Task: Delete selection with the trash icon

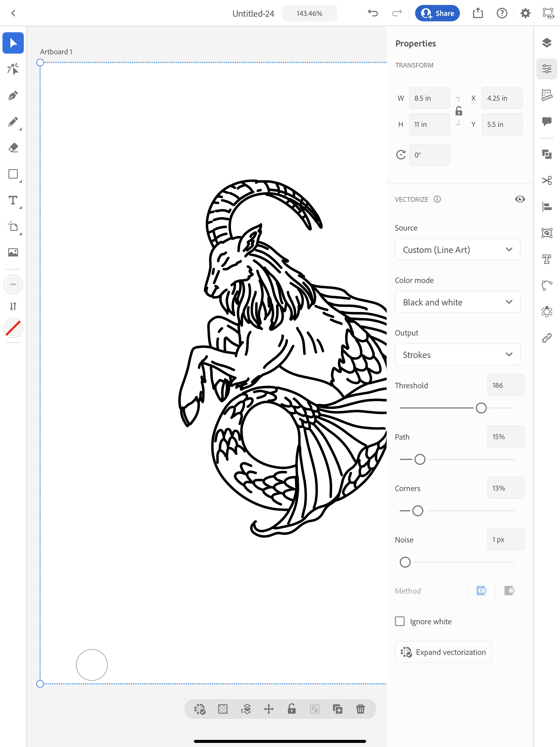Action: [360, 709]
